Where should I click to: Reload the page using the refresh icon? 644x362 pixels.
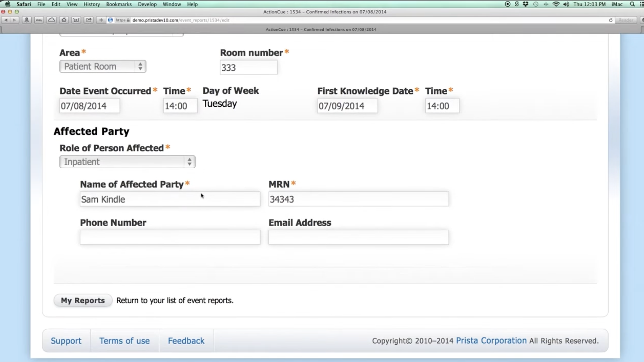tap(610, 20)
